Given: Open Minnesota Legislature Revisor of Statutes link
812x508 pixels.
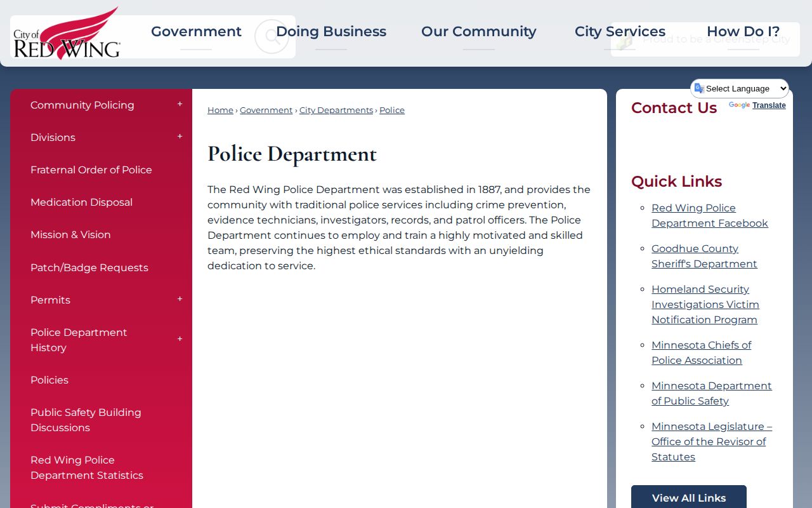Looking at the screenshot, I should click(x=712, y=442).
